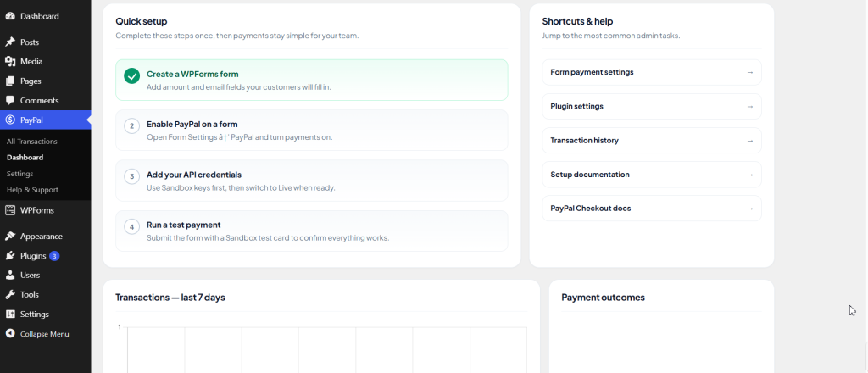Viewport: 868px width, 373px height.
Task: Open the Dashboard menu item
Action: [x=46, y=17]
